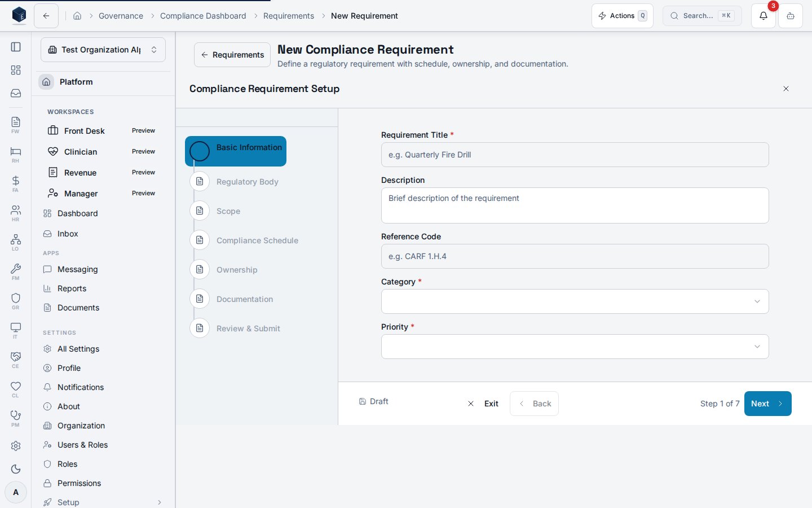Open Users & Roles settings
The image size is (812, 508).
point(103,445)
